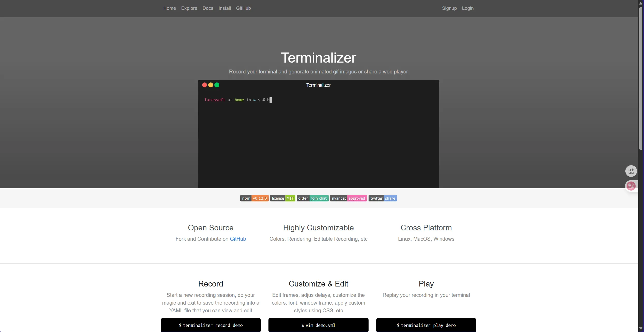Click the Login link
The image size is (644, 332).
[x=468, y=8]
